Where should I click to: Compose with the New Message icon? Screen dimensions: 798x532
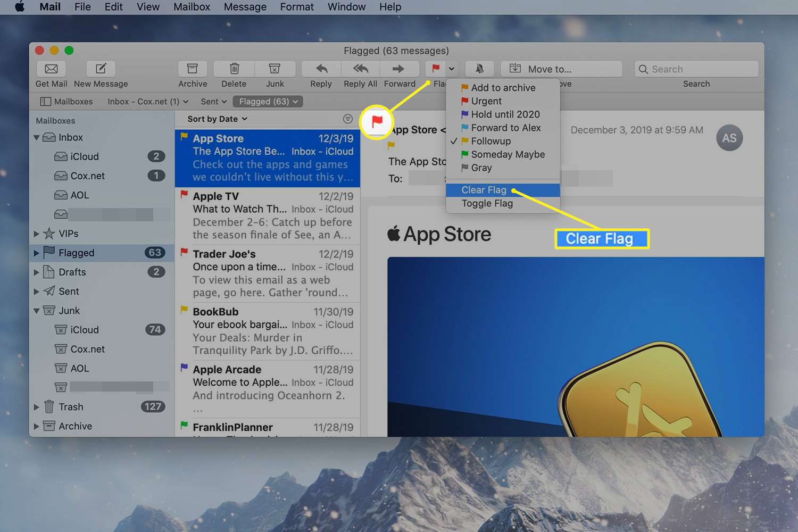pyautogui.click(x=101, y=69)
